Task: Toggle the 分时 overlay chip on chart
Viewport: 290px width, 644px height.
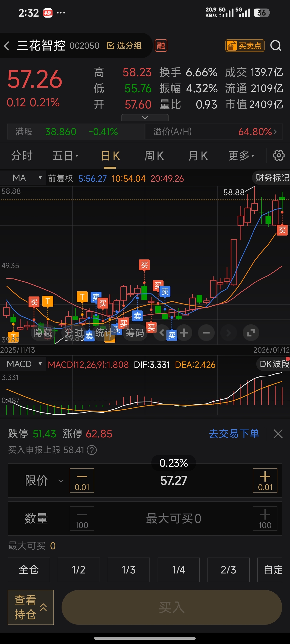Action: [x=74, y=332]
